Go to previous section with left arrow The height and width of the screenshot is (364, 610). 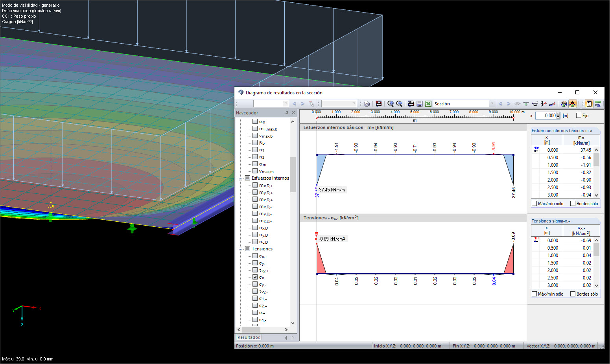point(500,104)
